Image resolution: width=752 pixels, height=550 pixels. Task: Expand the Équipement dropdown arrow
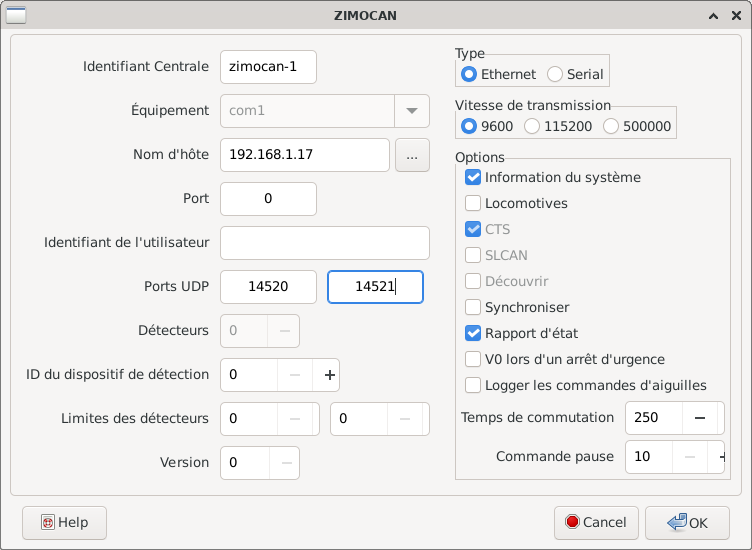coord(411,111)
